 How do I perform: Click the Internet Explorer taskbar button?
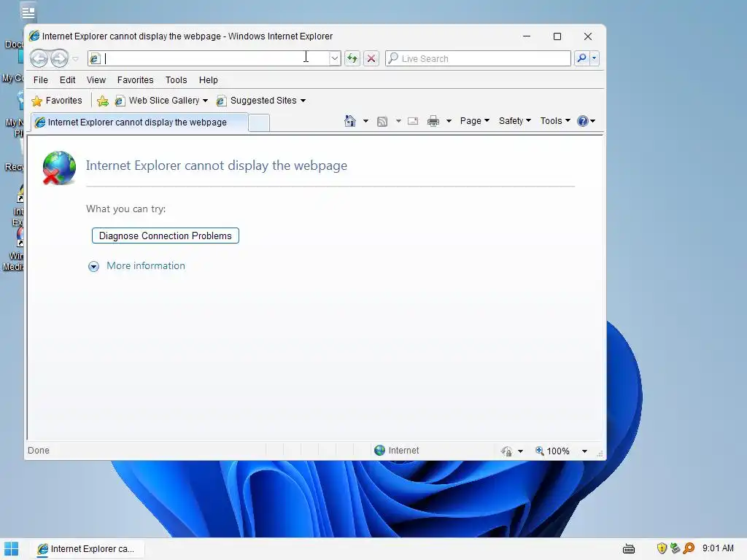pyautogui.click(x=86, y=548)
